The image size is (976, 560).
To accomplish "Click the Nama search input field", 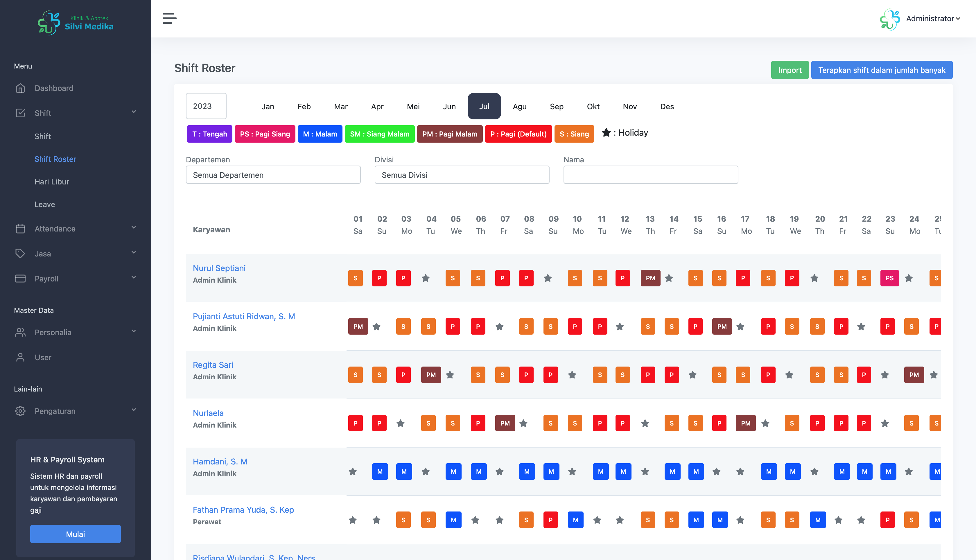I will tap(651, 175).
